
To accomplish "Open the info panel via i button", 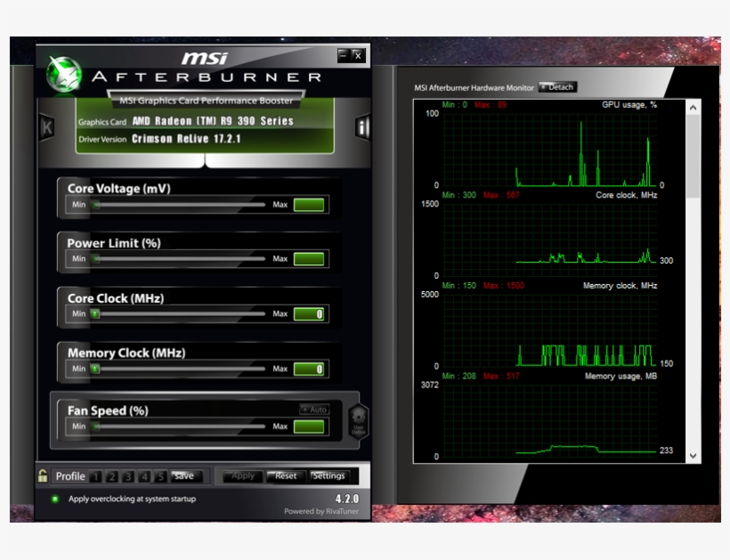I will coord(362,127).
